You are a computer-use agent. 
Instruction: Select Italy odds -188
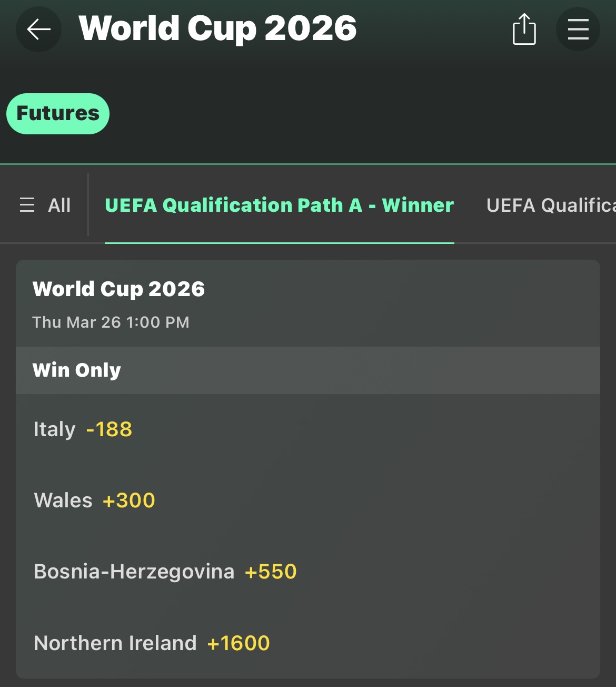109,429
